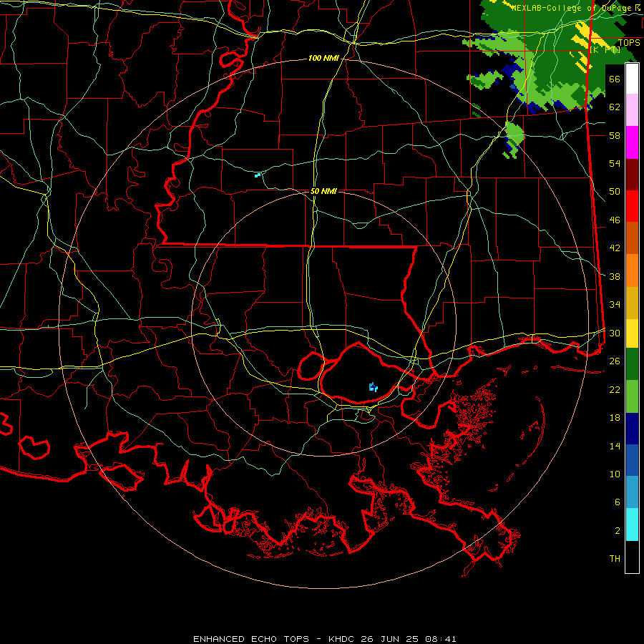
Task: Click the '[K FT]' units label
Action: (605, 49)
